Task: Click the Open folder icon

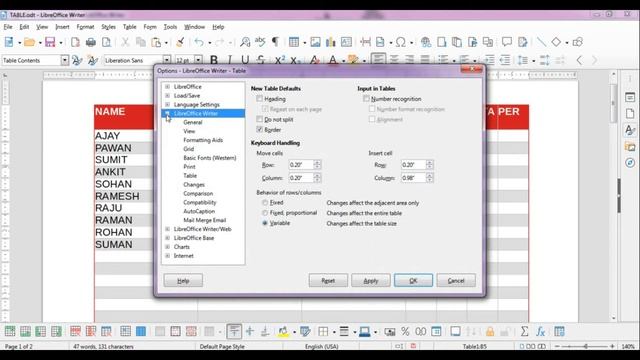Action: click(29, 42)
